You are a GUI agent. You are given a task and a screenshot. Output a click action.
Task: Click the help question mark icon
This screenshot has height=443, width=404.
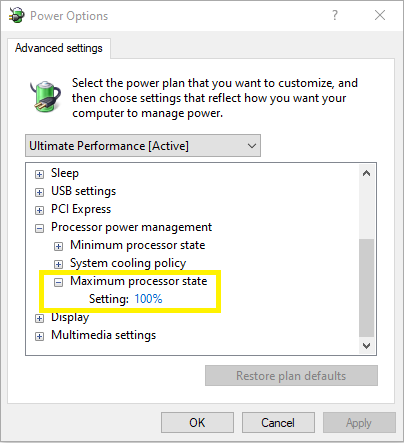[335, 15]
